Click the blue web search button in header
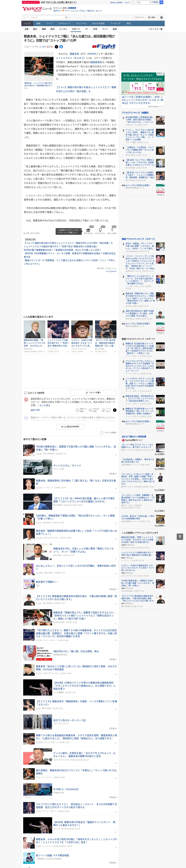 tap(161, 2)
